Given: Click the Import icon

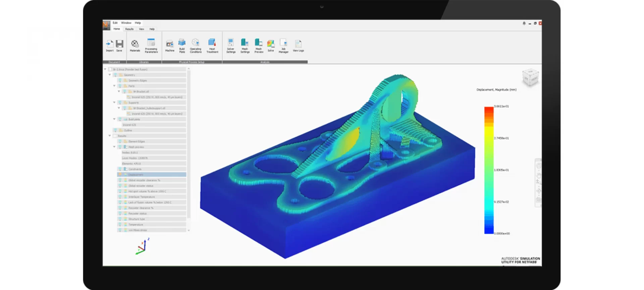Looking at the screenshot, I should [x=110, y=44].
